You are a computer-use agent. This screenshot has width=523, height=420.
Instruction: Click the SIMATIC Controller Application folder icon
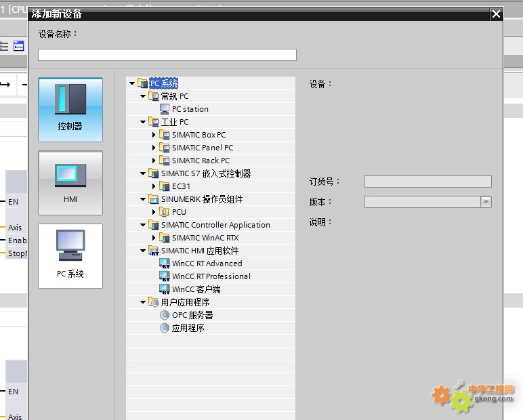[153, 225]
